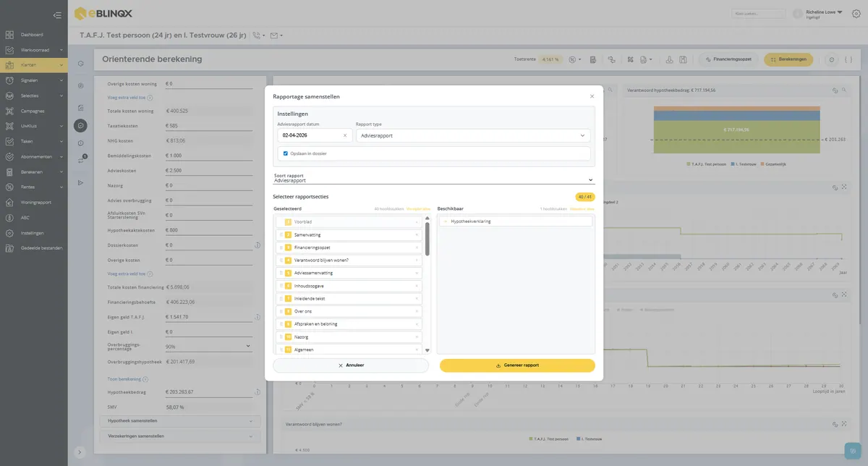This screenshot has height=466, width=868.
Task: Open the Dashboard sidebar icon
Action: pyautogui.click(x=9, y=35)
